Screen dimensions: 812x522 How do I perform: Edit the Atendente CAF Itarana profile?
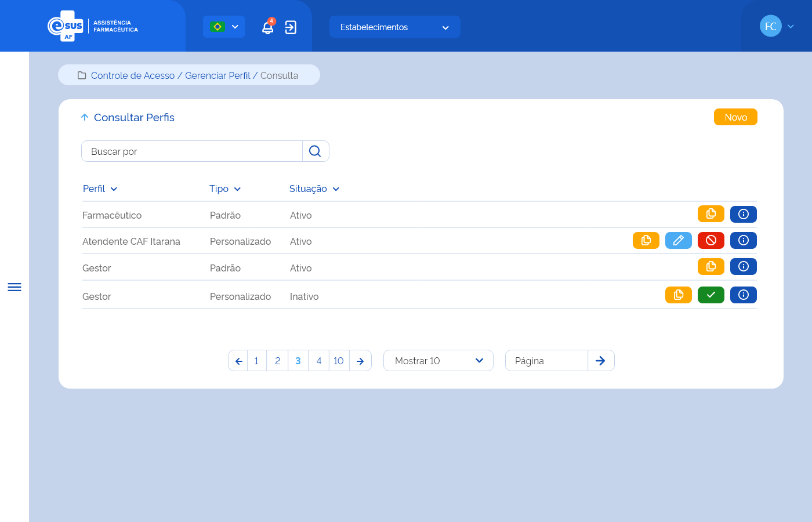(678, 240)
